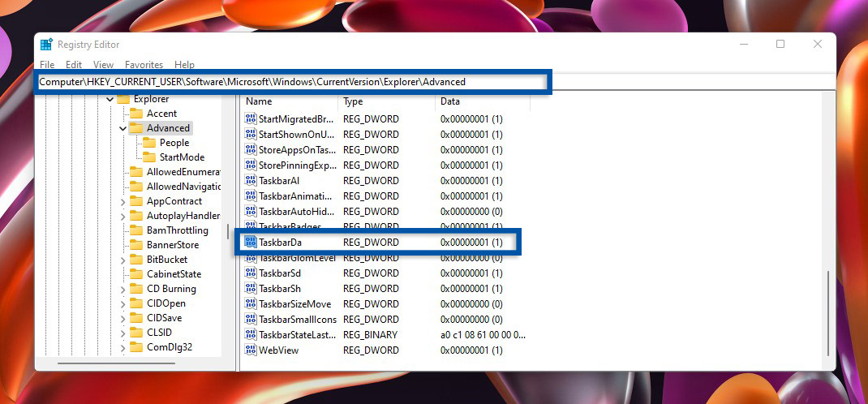Viewport: 868px width, 404px height.
Task: Select the TaskbarSizeMove value icon
Action: pos(251,304)
